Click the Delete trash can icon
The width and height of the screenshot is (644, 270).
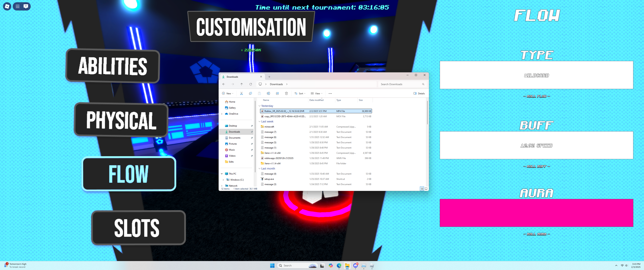[x=286, y=93]
